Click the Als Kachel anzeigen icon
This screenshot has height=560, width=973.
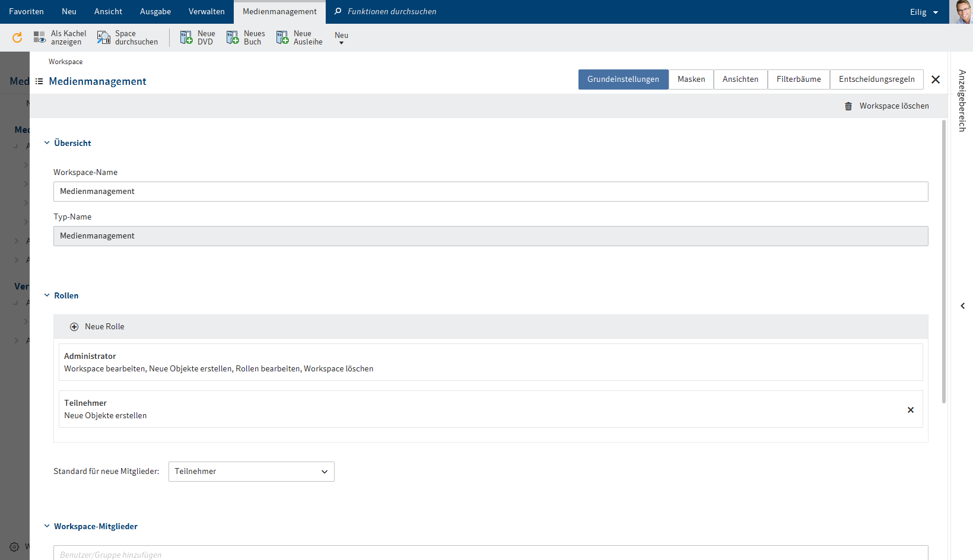point(40,38)
